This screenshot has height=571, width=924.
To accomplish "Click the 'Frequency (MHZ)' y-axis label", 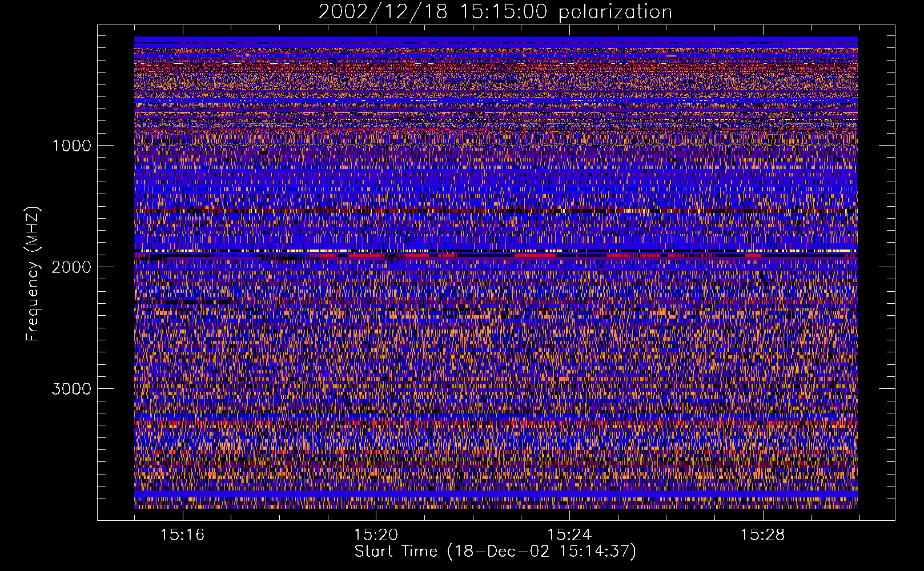I will pyautogui.click(x=33, y=275).
